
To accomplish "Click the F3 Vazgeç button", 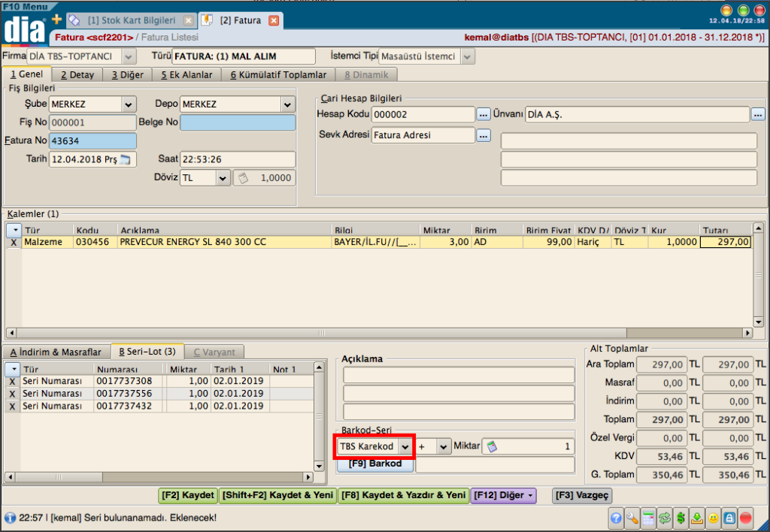I will click(x=582, y=496).
